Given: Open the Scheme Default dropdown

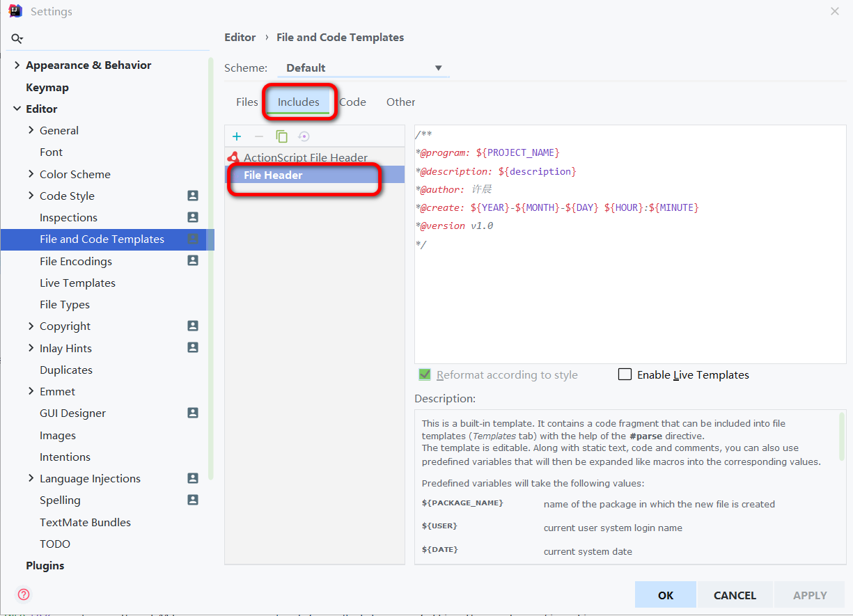Looking at the screenshot, I should point(363,68).
